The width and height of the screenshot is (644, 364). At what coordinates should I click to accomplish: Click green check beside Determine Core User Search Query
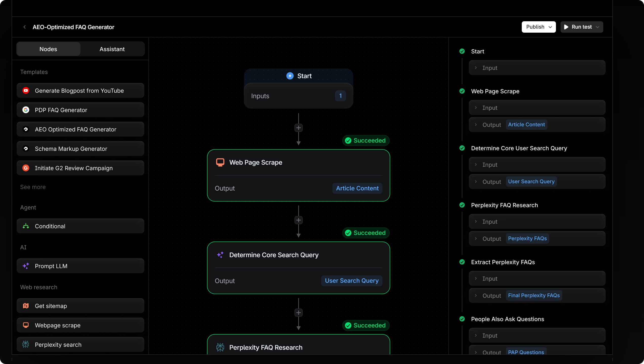[x=462, y=148]
